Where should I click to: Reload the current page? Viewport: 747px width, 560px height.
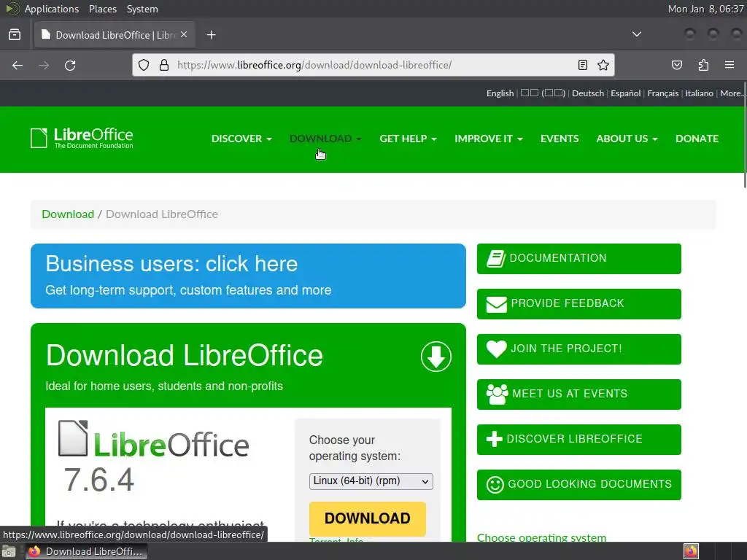pos(70,65)
